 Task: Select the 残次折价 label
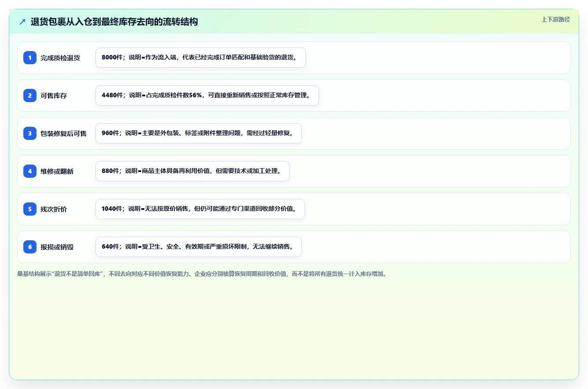coord(54,209)
